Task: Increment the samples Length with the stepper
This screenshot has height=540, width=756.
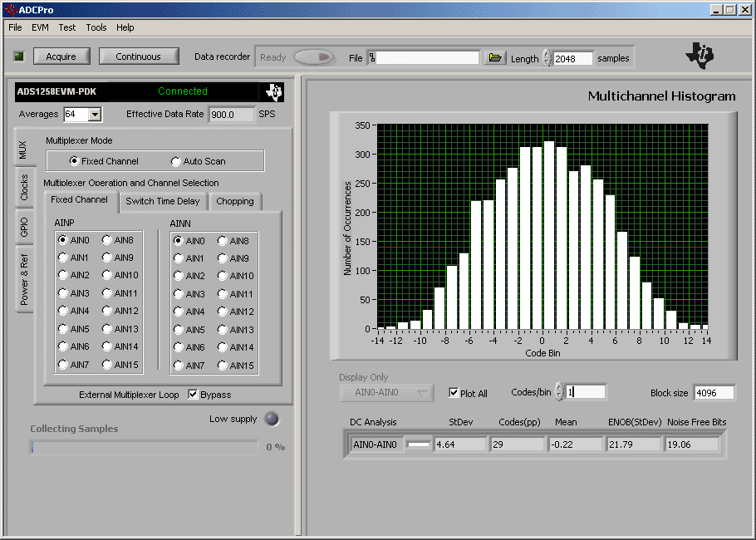Action: tap(547, 55)
